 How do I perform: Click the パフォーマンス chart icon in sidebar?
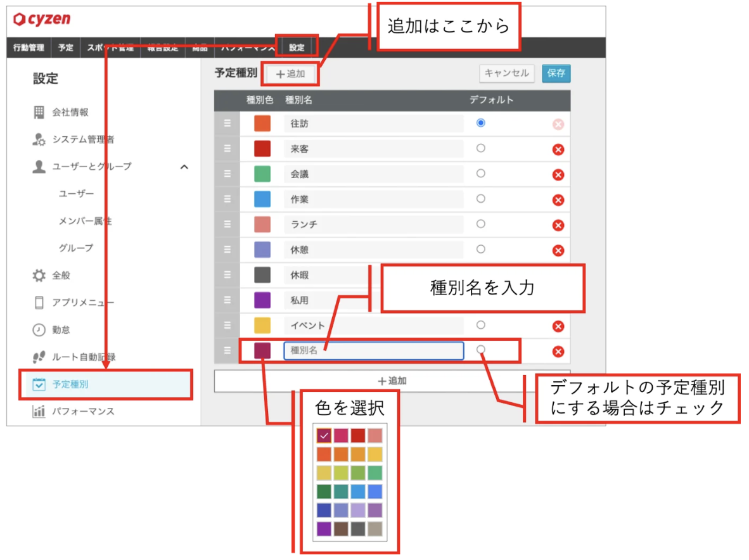point(39,411)
